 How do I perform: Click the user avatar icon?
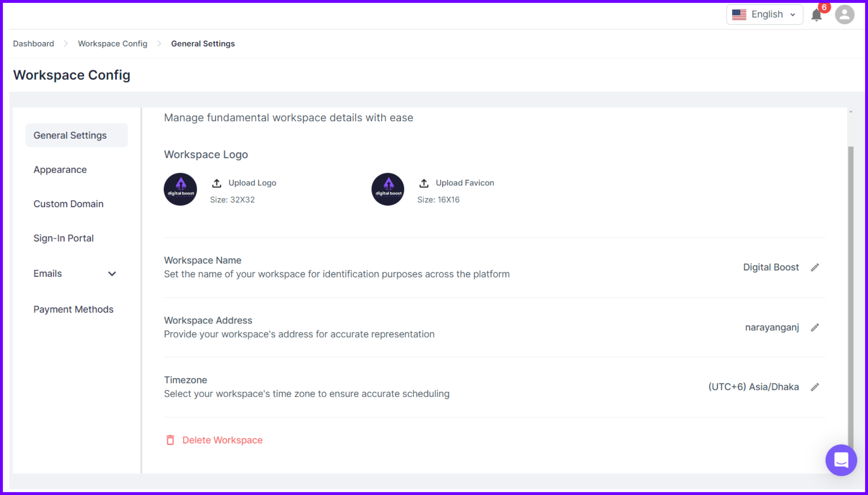pos(845,14)
